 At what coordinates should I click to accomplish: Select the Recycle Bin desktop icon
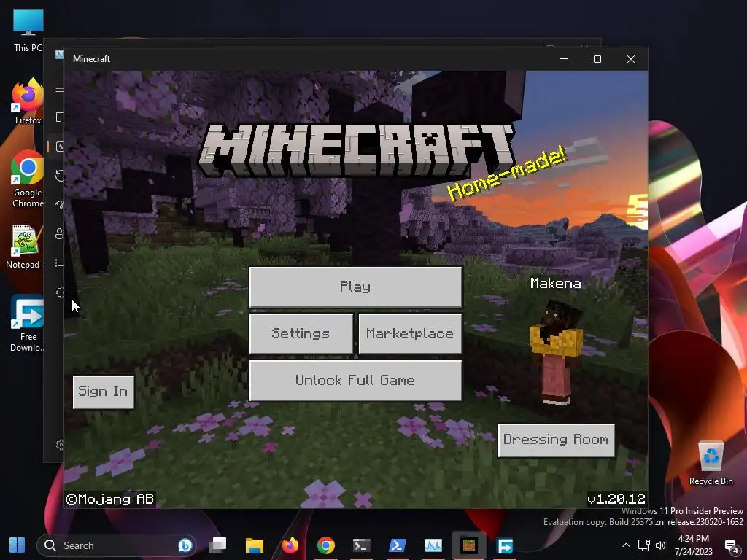711,463
